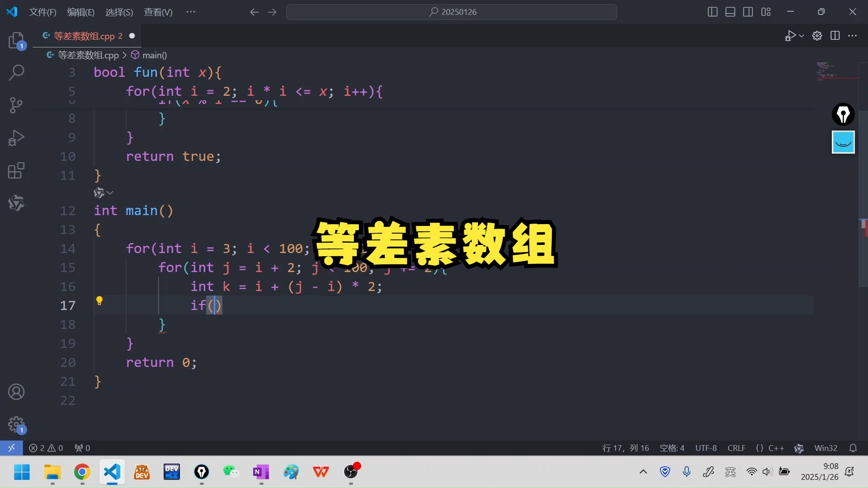Open the clock showing 9:08
Image resolution: width=868 pixels, height=488 pixels.
click(820, 472)
